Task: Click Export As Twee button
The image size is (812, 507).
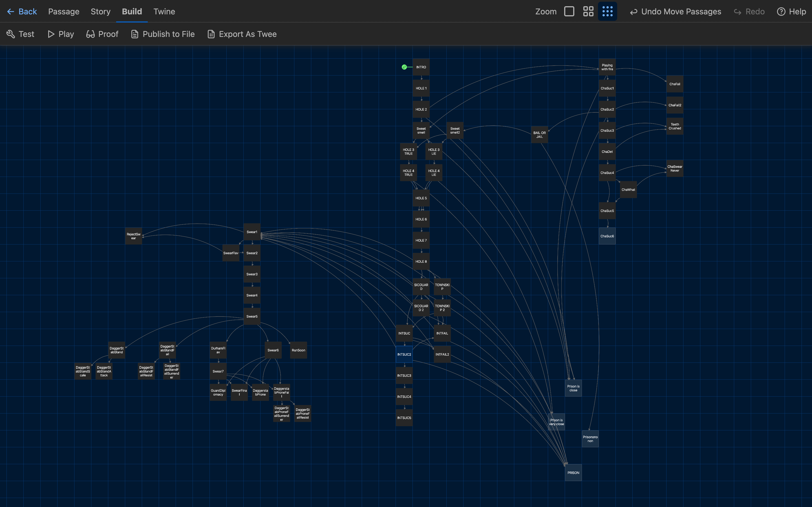Action: pos(242,34)
